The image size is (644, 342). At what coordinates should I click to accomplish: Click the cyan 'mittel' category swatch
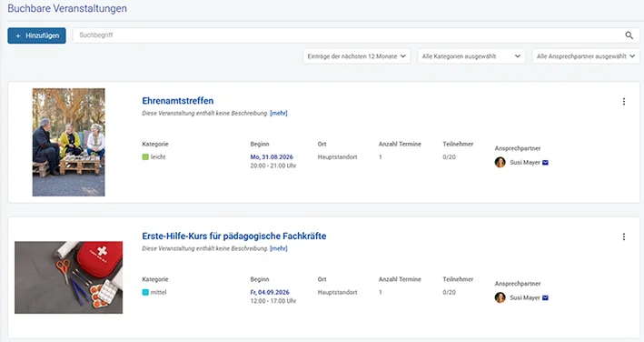pyautogui.click(x=145, y=292)
